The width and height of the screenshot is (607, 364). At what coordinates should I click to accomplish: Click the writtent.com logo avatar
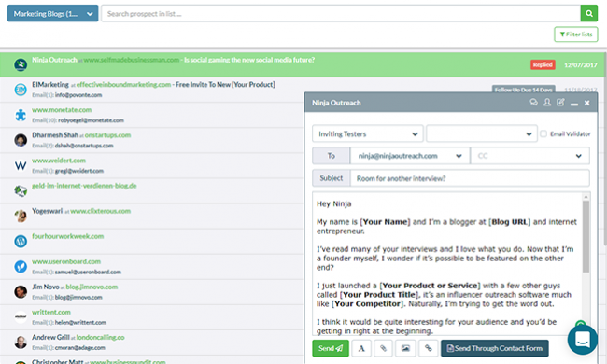21,317
